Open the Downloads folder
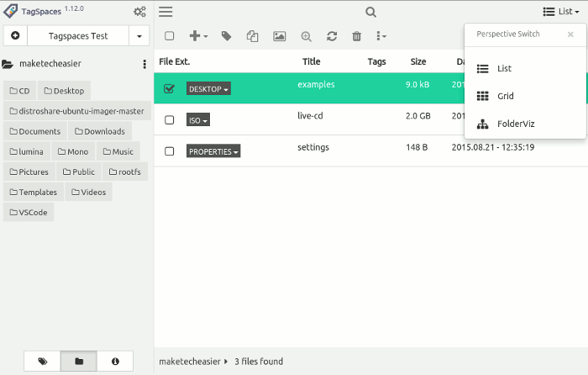588x375 pixels. click(100, 131)
